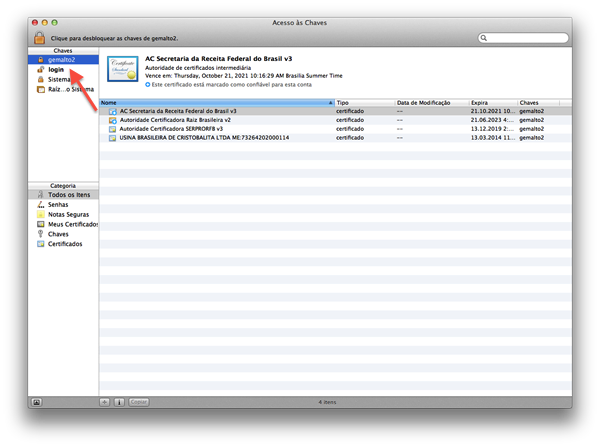The image size is (600, 447).
Task: Click certificate icon of SERPRORFB v3 row
Action: click(112, 129)
